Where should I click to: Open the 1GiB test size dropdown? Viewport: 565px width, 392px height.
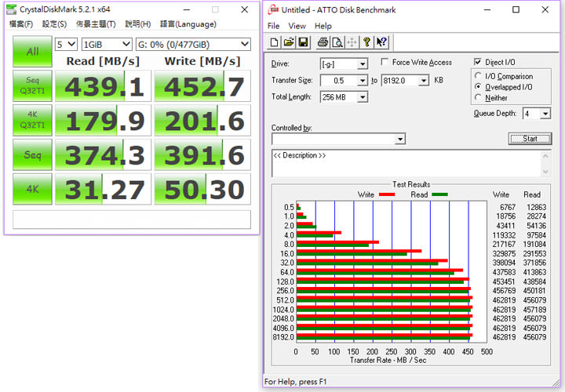click(107, 45)
